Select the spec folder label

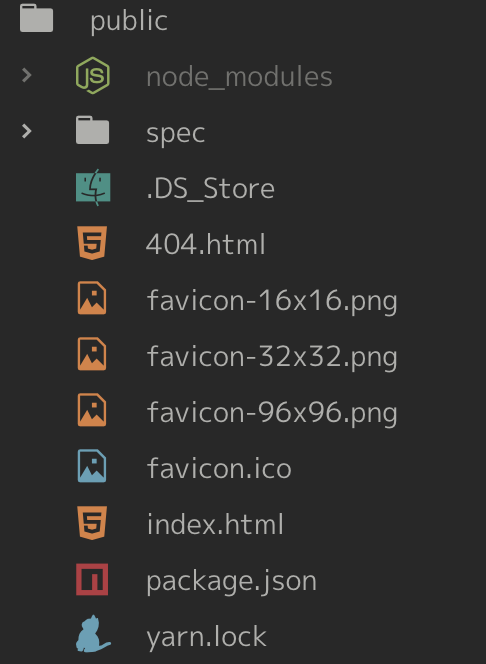point(176,134)
